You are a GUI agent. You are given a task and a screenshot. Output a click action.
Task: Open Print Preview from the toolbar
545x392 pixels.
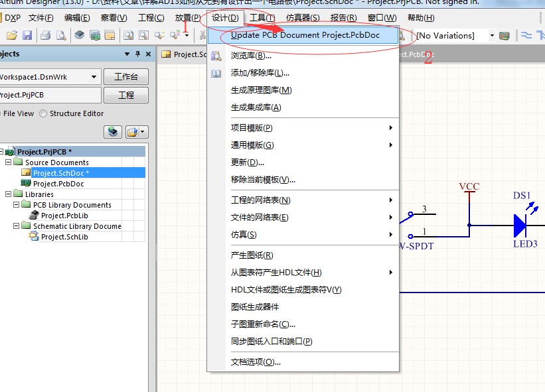coord(62,35)
